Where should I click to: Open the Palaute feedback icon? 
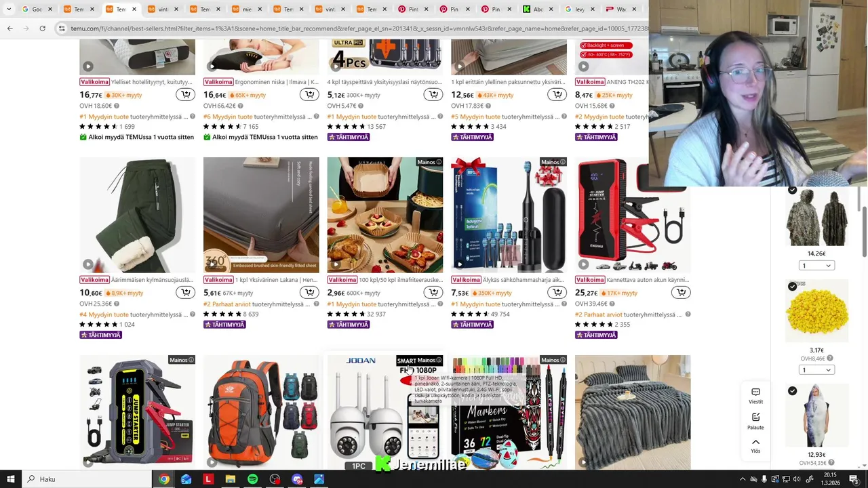point(755,421)
